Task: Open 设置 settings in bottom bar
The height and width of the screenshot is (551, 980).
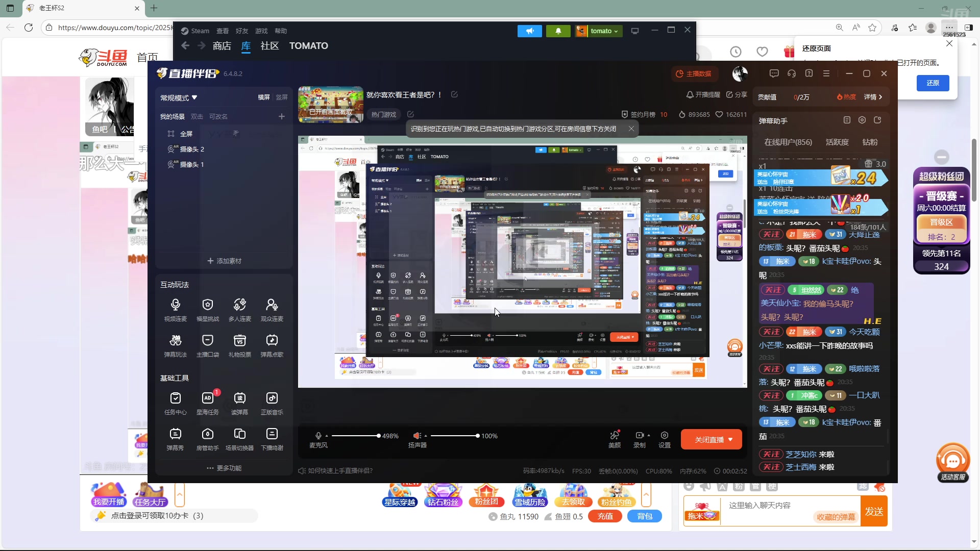Action: pos(665,439)
